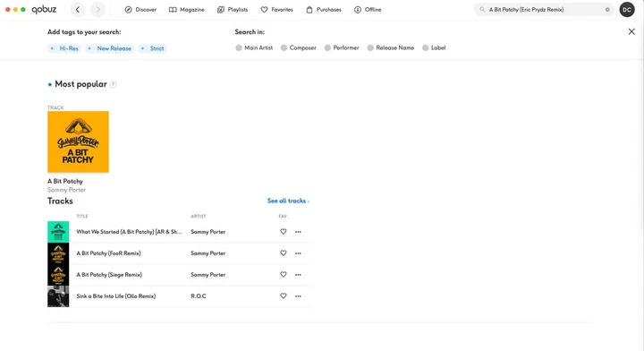The image size is (644, 351).
Task: Open Sammy Porter artist below cover
Action: pos(66,190)
